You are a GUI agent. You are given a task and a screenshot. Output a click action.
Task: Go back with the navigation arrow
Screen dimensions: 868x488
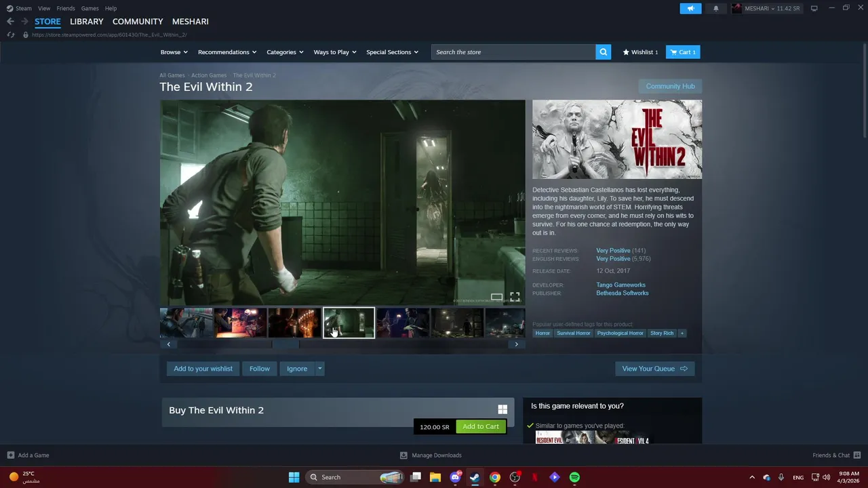point(10,22)
